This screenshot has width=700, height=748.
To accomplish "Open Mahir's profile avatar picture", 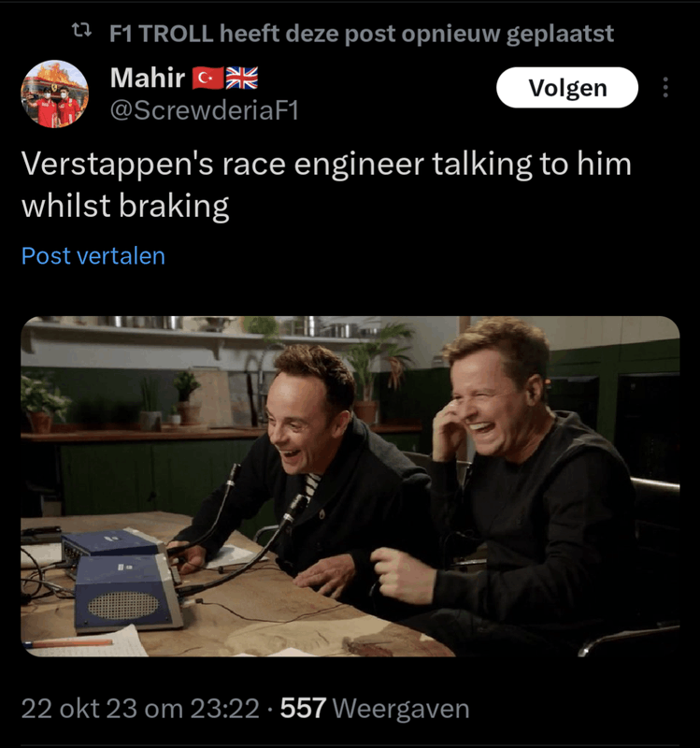I will click(54, 94).
